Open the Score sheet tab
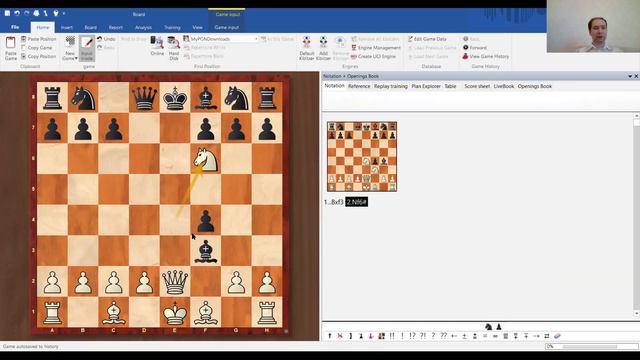The height and width of the screenshot is (360, 640). (x=477, y=86)
